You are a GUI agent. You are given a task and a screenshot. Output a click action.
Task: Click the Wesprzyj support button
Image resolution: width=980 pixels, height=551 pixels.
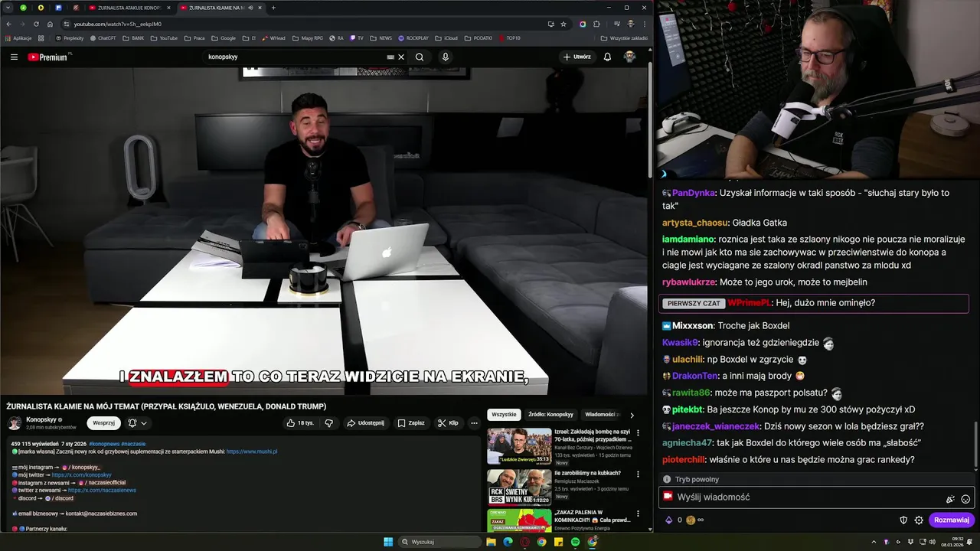tap(103, 422)
